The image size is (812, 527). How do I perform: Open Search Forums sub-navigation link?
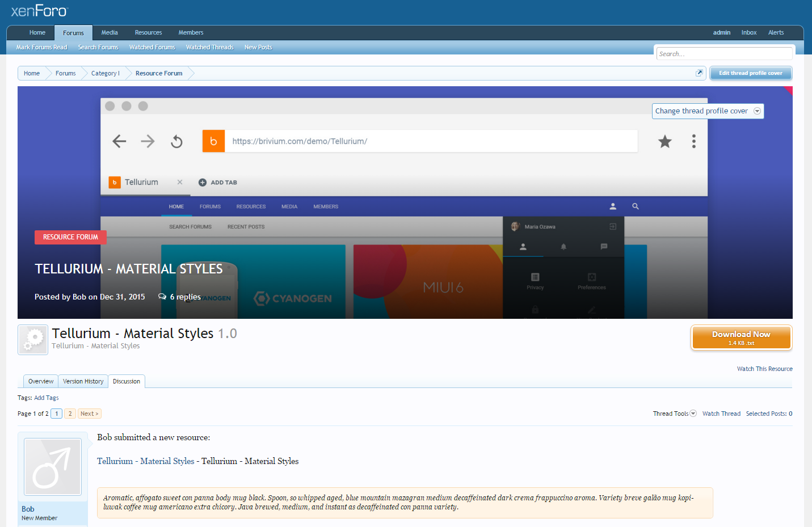point(98,47)
